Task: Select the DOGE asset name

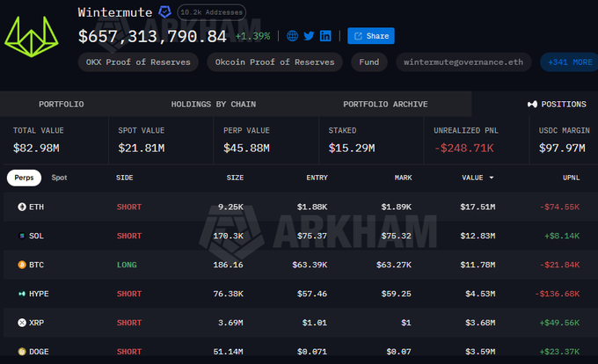Action: (x=39, y=352)
